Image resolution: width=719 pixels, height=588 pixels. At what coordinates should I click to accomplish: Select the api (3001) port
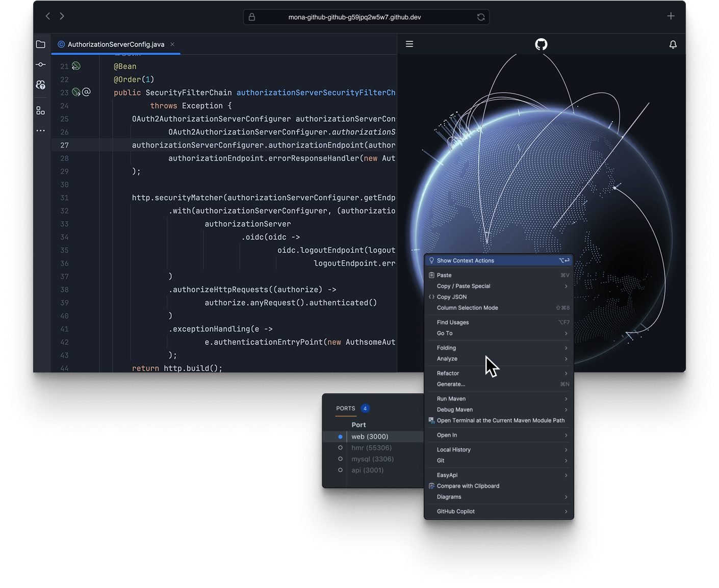pyautogui.click(x=368, y=470)
